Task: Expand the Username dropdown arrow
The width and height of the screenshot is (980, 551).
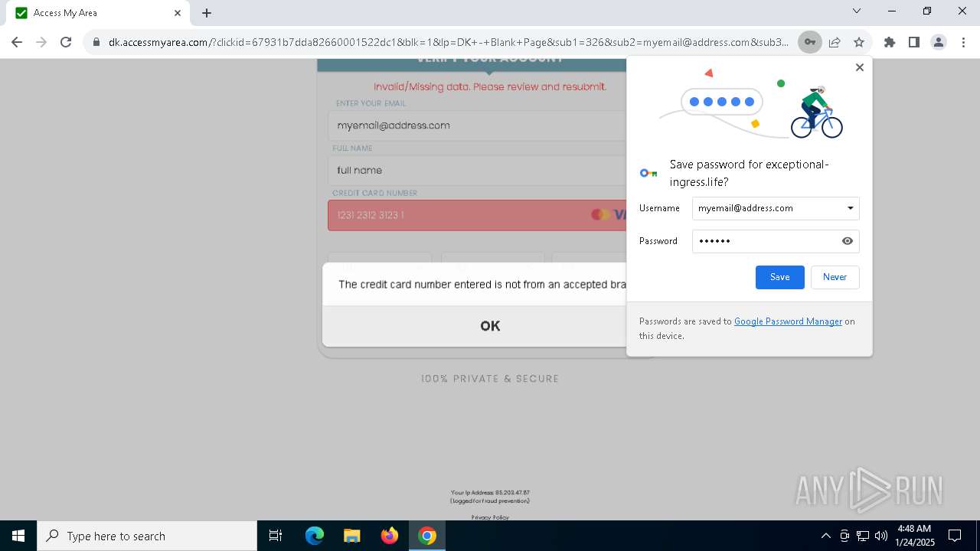Action: coord(850,208)
